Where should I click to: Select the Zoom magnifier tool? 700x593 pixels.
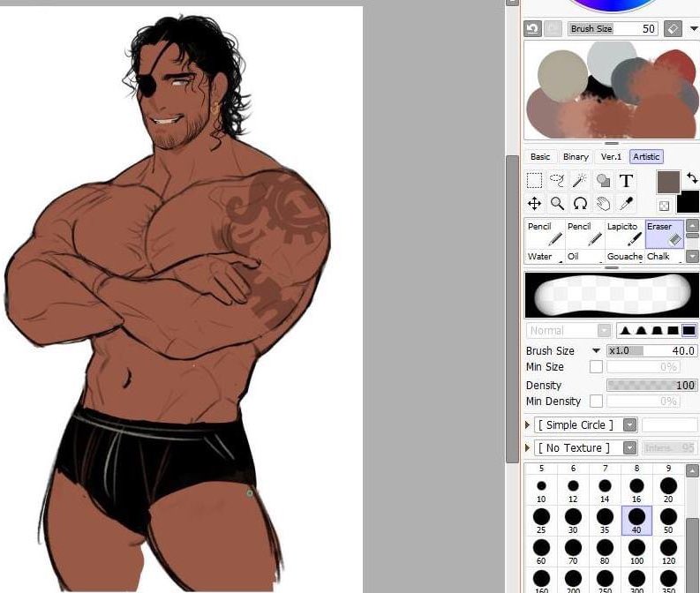click(557, 204)
